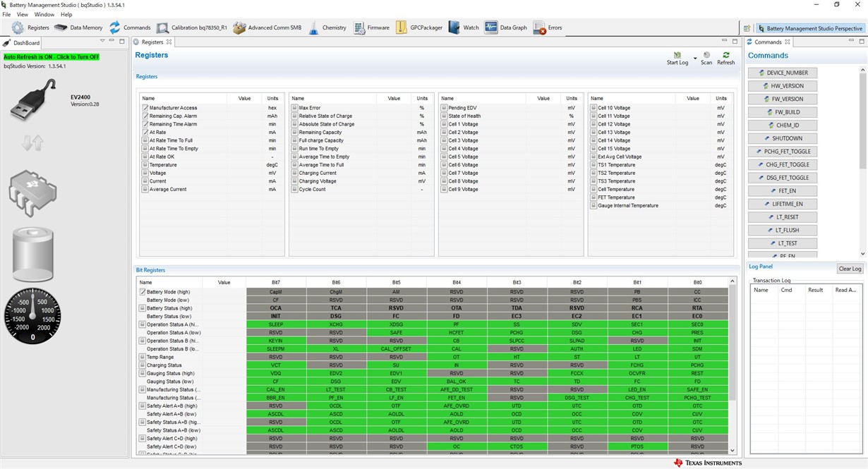The width and height of the screenshot is (868, 469).
Task: Open the Start Log dropdown arrow
Action: point(695,58)
